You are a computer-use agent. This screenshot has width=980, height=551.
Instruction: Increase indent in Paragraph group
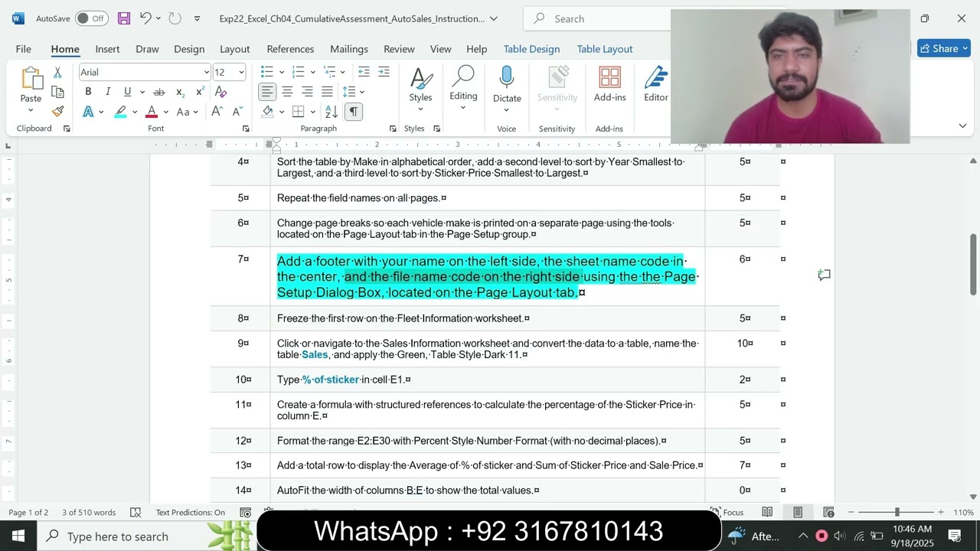point(384,72)
